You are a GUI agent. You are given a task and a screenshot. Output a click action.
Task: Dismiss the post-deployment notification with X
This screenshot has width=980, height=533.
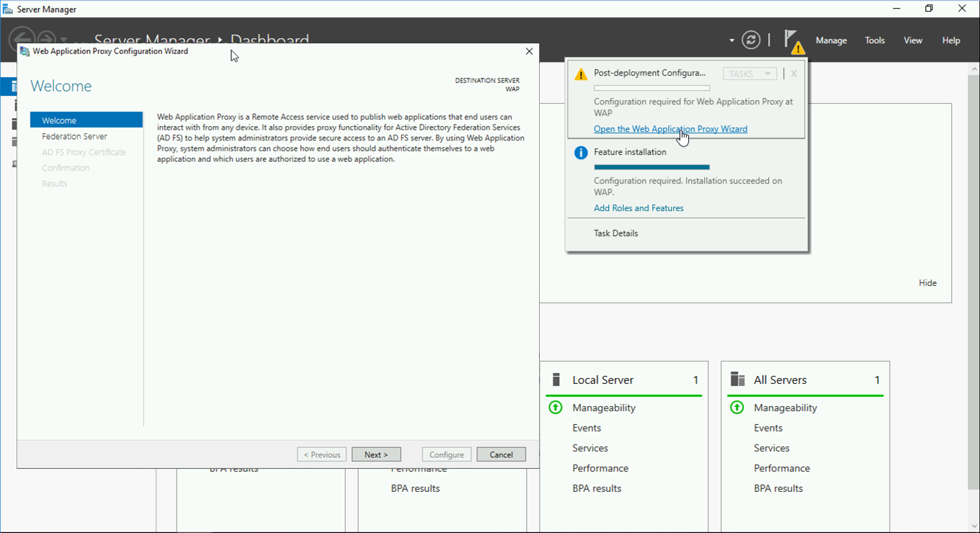click(793, 74)
